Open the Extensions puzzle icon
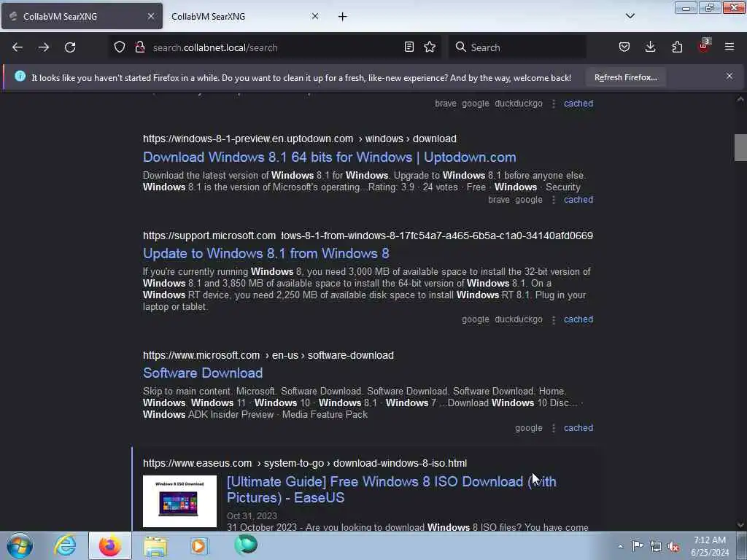 (677, 47)
